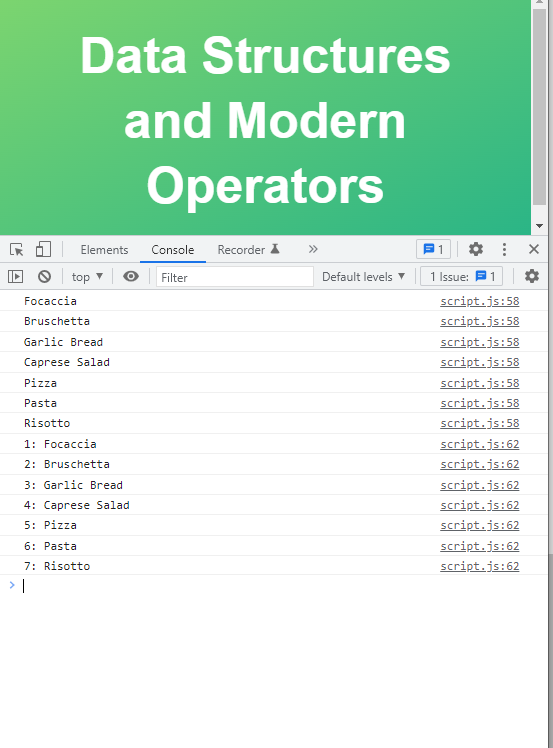Viewport: 553px width, 748px height.
Task: Open the top JavaScript context dropdown
Action: [x=87, y=277]
